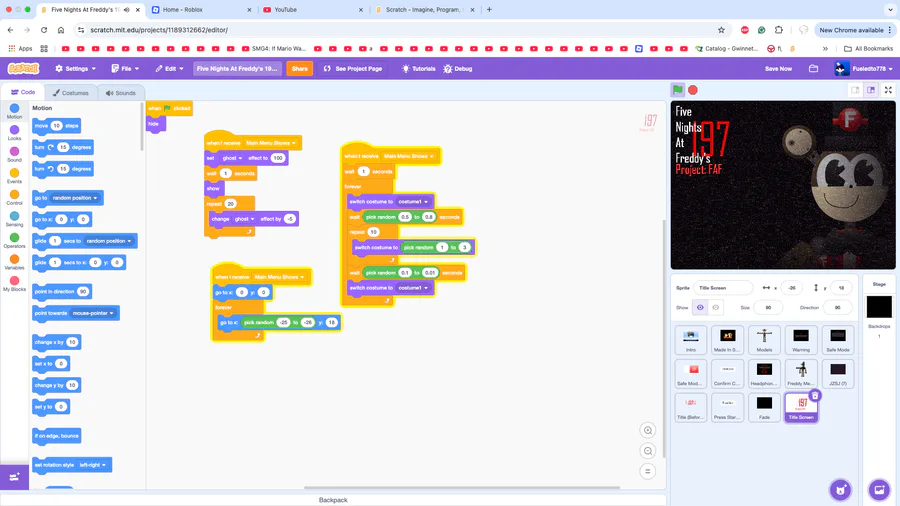900x506 pixels.
Task: Switch to large stage layout
Action: [x=871, y=90]
